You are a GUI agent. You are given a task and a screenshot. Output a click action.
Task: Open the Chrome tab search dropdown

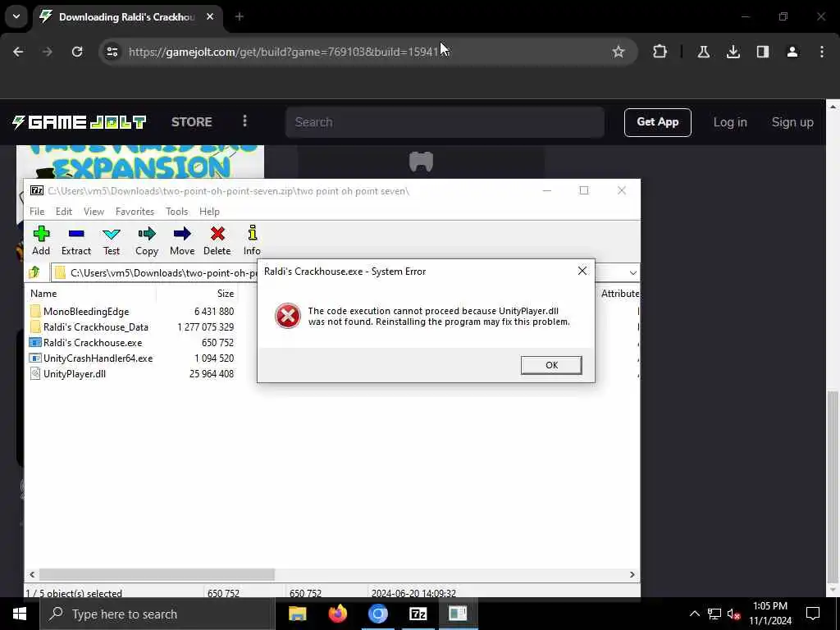pyautogui.click(x=16, y=16)
